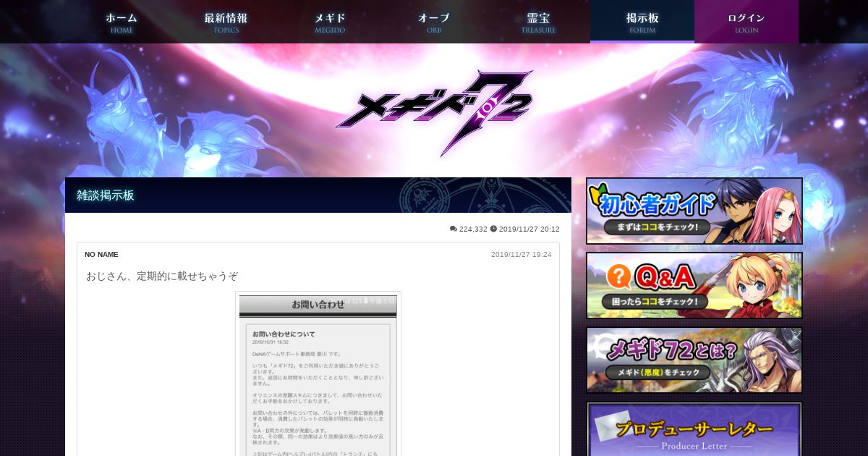The width and height of the screenshot is (868, 456).
Task: Click the post timestamp 2019/11/27 19:24
Action: pos(522,255)
